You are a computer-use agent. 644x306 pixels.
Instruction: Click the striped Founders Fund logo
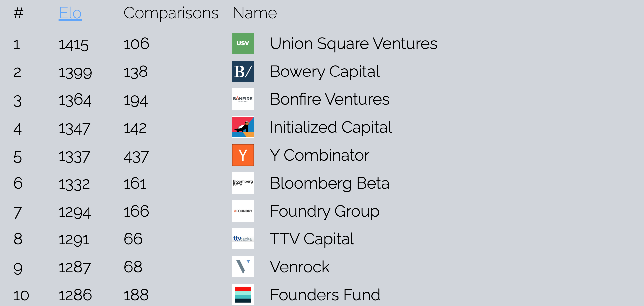[243, 294]
